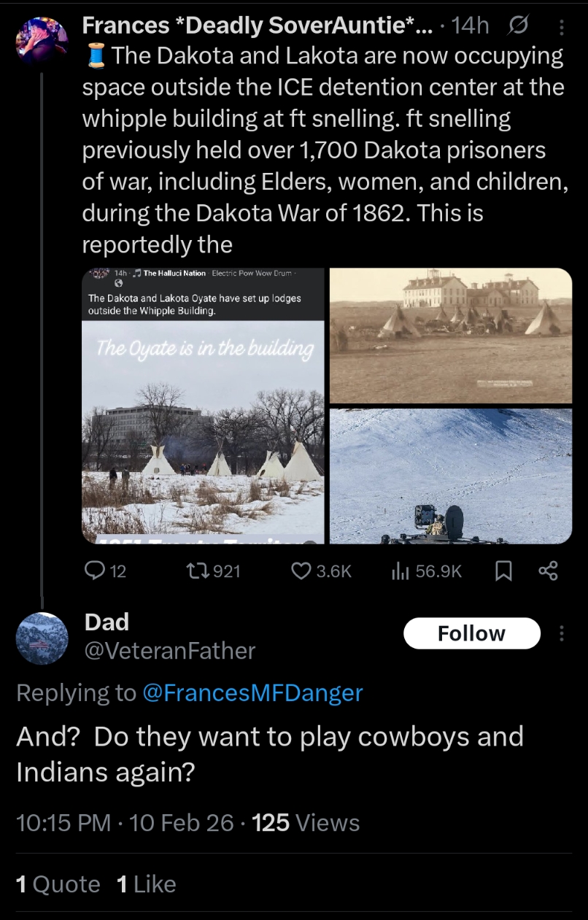View the 1 Quote list

tap(58, 884)
